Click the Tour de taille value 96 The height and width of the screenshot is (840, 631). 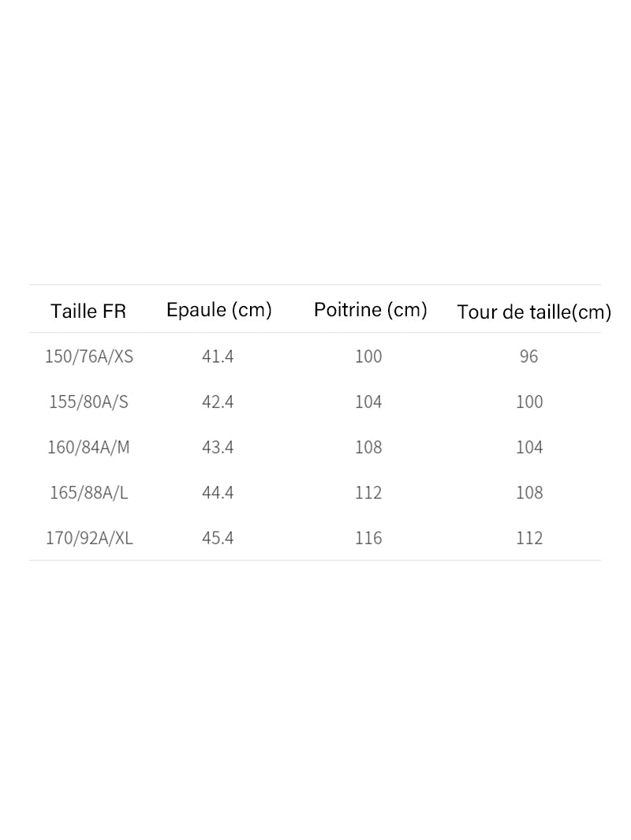[529, 357]
